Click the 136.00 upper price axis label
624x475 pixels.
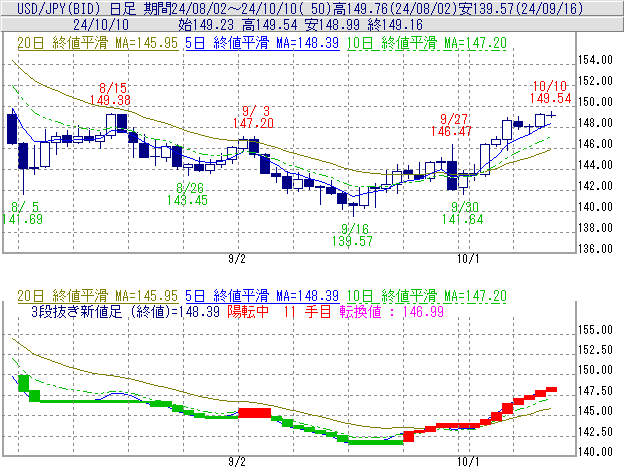(x=595, y=249)
